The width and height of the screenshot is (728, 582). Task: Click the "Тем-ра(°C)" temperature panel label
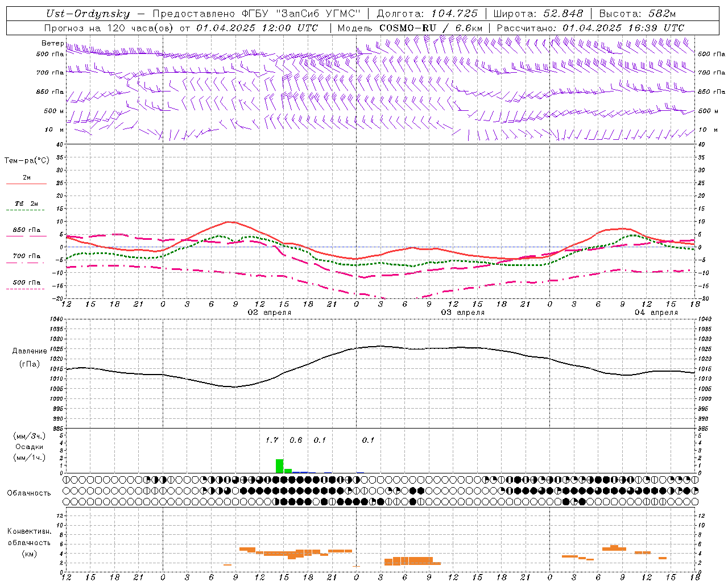[27, 161]
